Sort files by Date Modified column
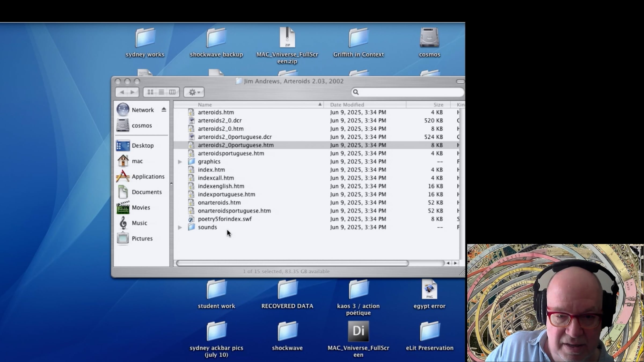Image resolution: width=644 pixels, height=362 pixels. click(x=365, y=105)
